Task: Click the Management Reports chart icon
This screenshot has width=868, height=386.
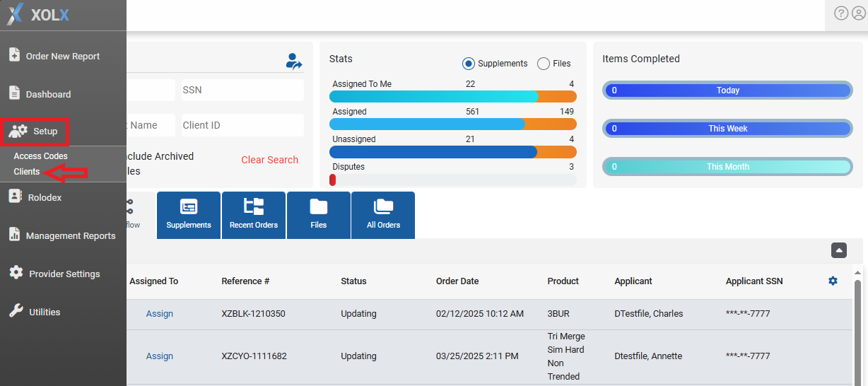Action: click(x=14, y=235)
